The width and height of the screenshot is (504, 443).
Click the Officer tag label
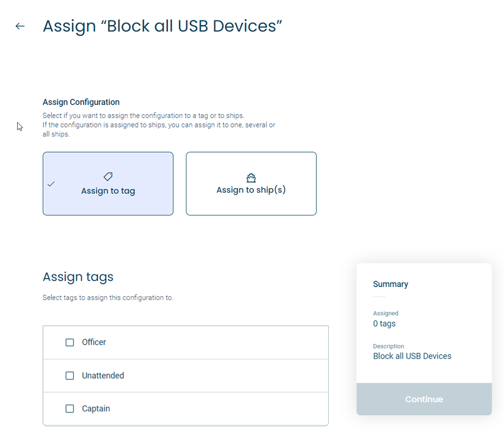click(94, 342)
